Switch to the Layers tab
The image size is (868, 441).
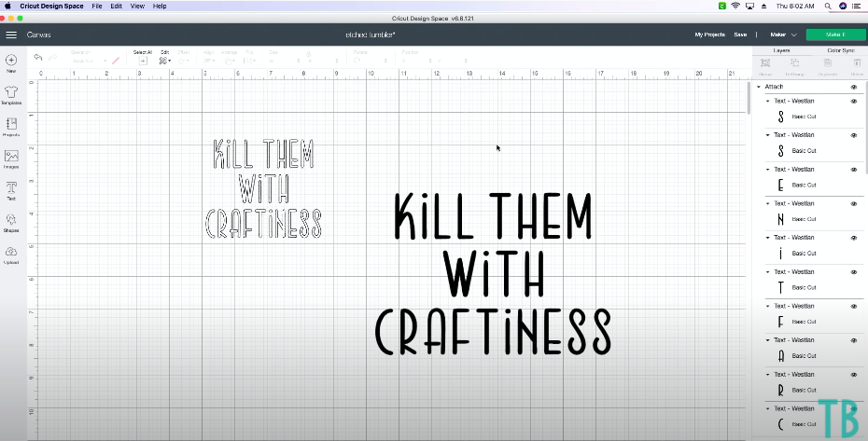click(x=781, y=50)
